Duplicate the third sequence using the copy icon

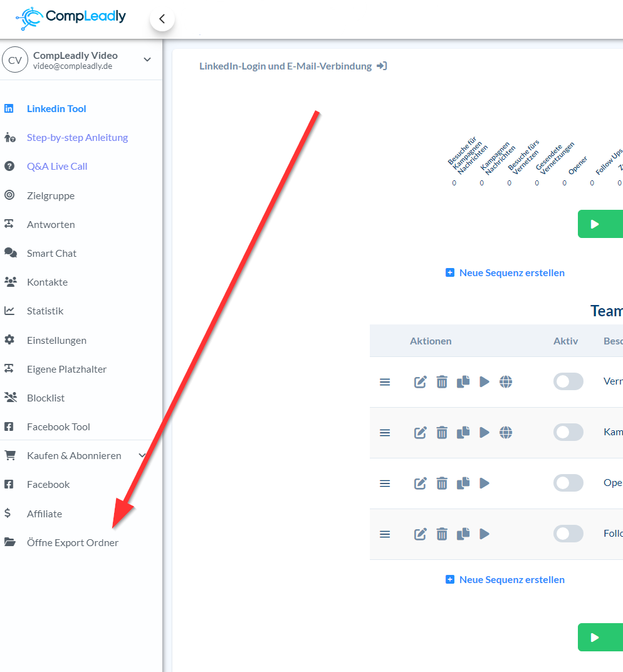tap(463, 483)
